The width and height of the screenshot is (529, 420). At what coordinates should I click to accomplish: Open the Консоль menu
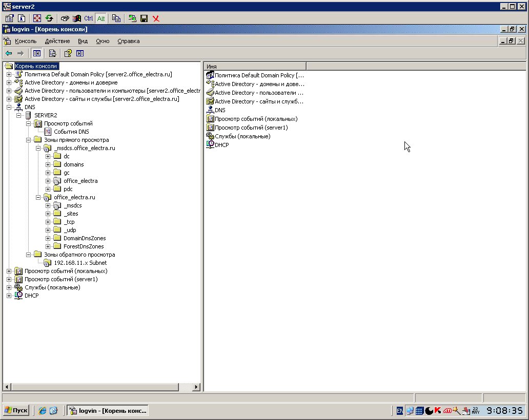point(26,41)
